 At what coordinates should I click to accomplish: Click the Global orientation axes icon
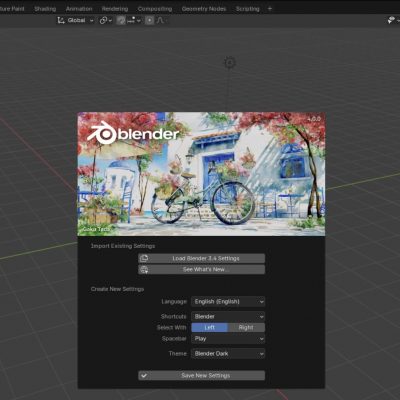61,20
